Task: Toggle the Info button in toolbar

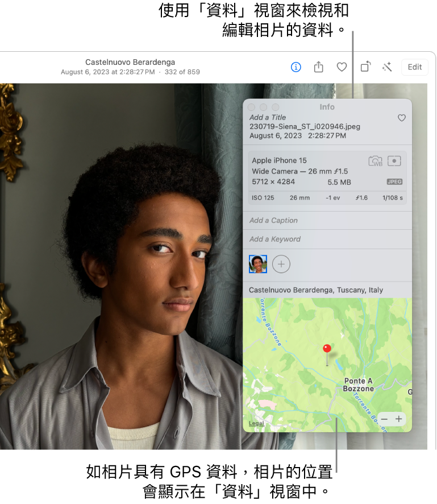Action: click(x=296, y=67)
